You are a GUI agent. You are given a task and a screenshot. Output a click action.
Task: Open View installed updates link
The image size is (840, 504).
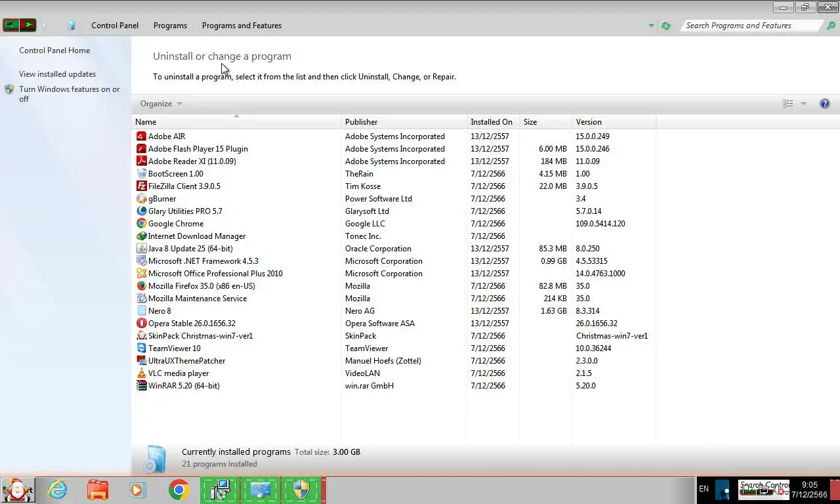(x=57, y=74)
